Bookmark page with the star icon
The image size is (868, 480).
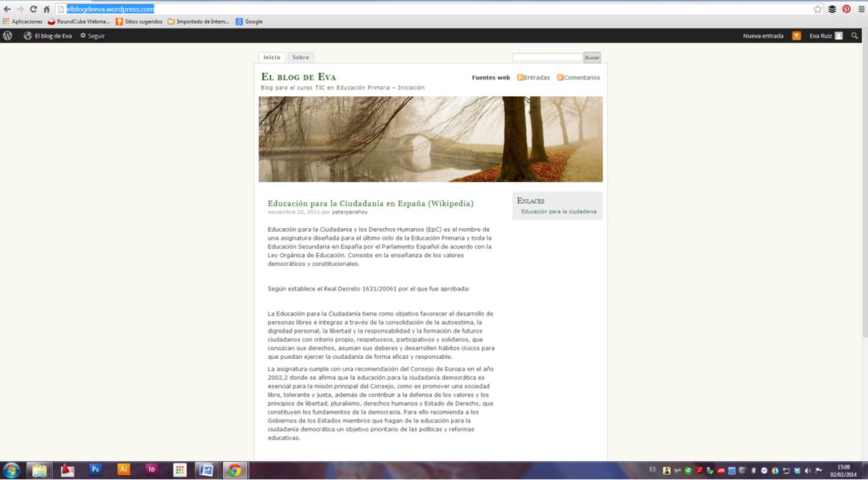tap(818, 9)
